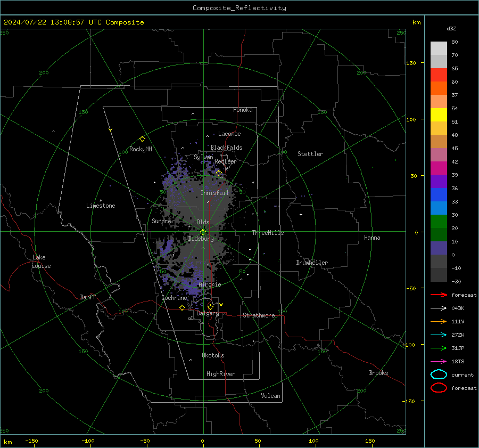Viewport: 479px width, 448px height.
Task: Click the Sundre label
Action: point(161,221)
